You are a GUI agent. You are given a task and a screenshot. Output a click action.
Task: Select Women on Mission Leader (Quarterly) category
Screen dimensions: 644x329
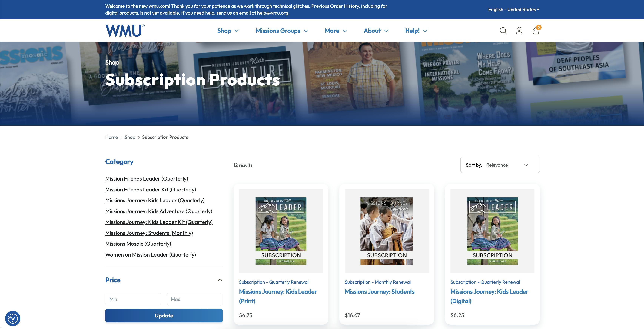point(151,255)
